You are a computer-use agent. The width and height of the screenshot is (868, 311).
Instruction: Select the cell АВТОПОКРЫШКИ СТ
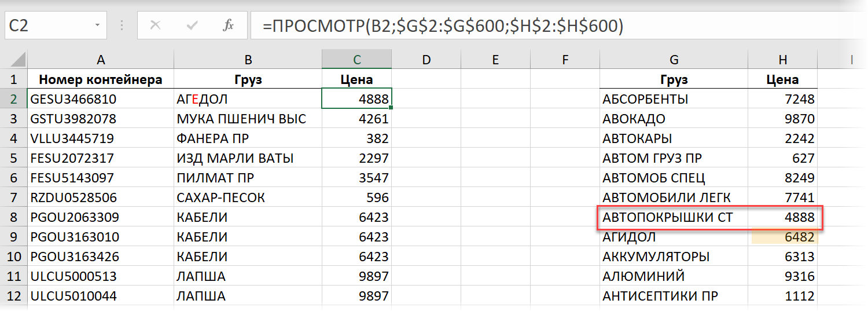click(674, 217)
